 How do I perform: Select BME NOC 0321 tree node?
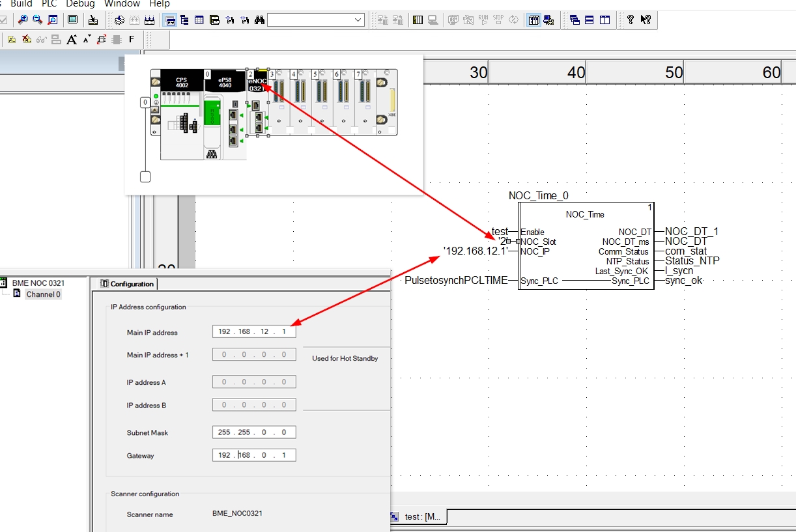38,283
